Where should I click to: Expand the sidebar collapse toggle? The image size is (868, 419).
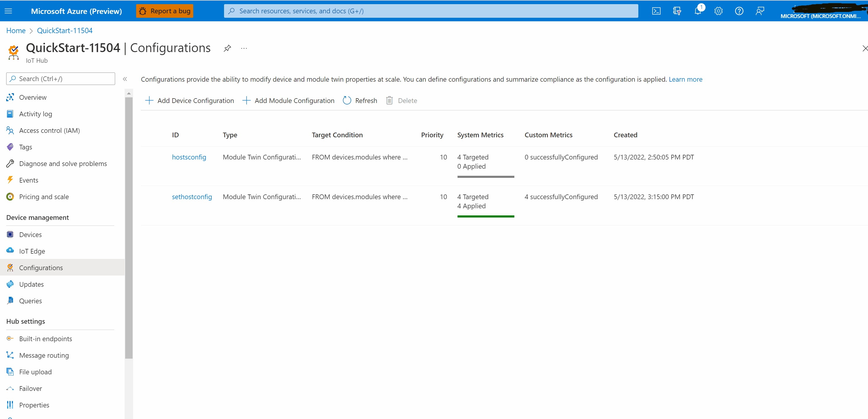[x=125, y=79]
